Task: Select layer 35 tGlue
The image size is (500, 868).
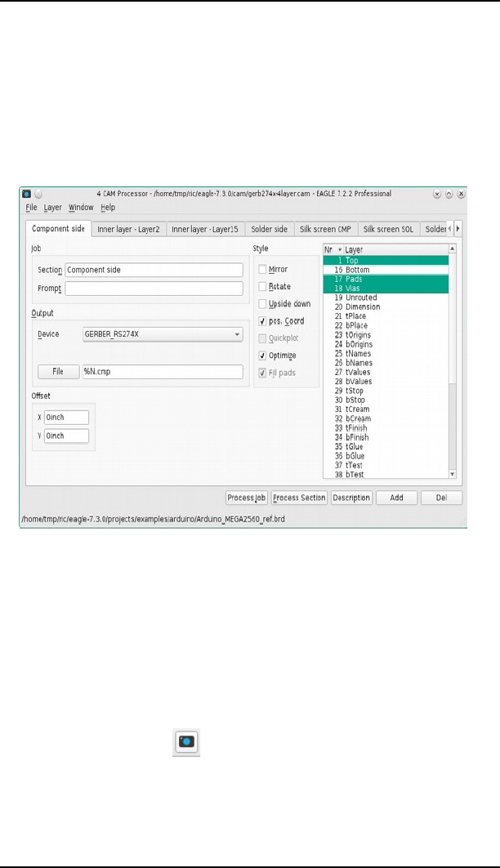Action: [386, 447]
